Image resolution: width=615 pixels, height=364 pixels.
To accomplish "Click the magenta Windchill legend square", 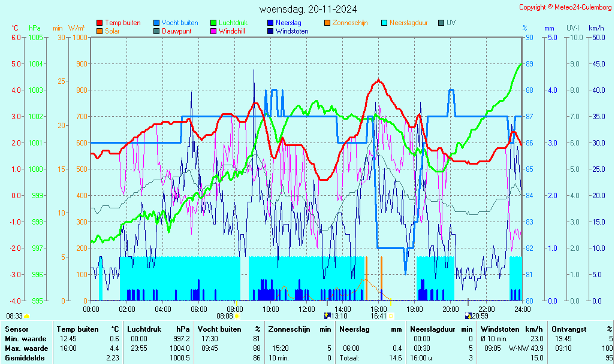I will 213,31.
